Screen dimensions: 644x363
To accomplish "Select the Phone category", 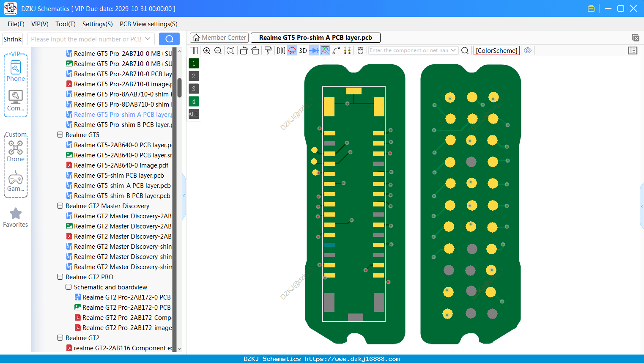I will [16, 71].
